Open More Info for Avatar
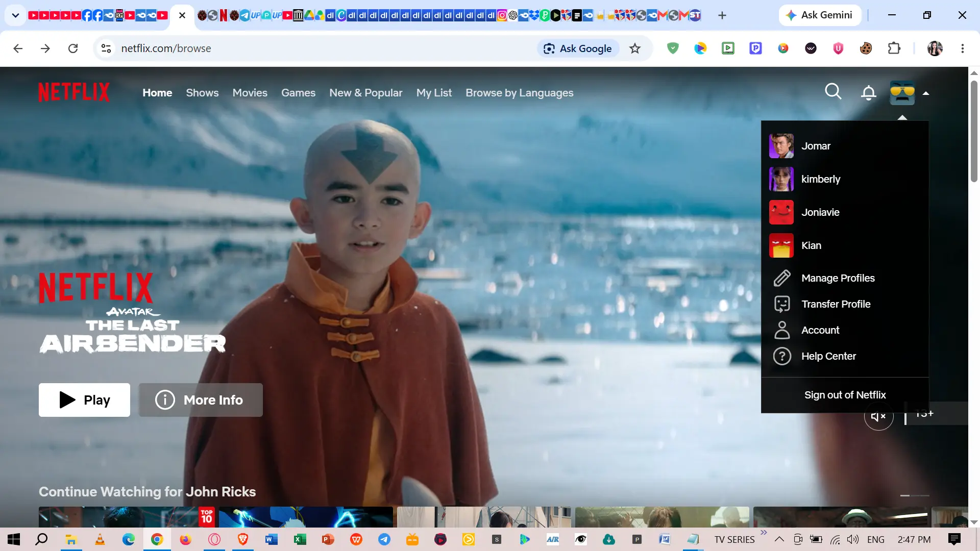Screen dimensions: 980x551 coord(201,400)
